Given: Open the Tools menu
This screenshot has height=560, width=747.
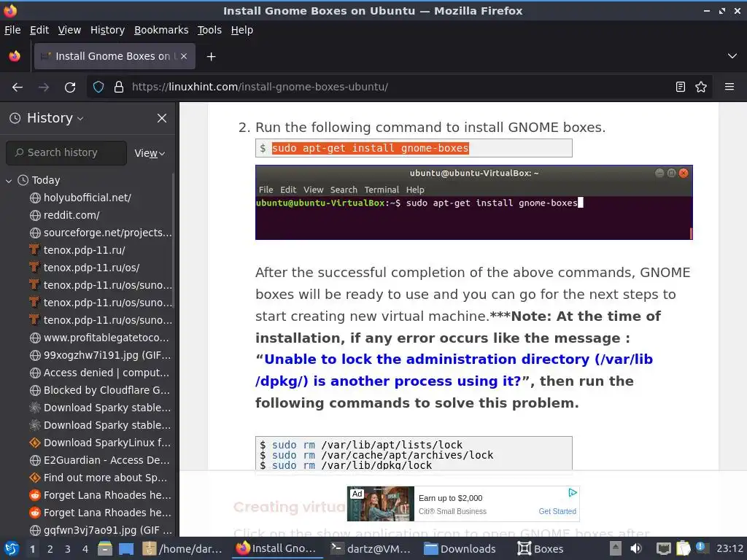Looking at the screenshot, I should click(209, 30).
